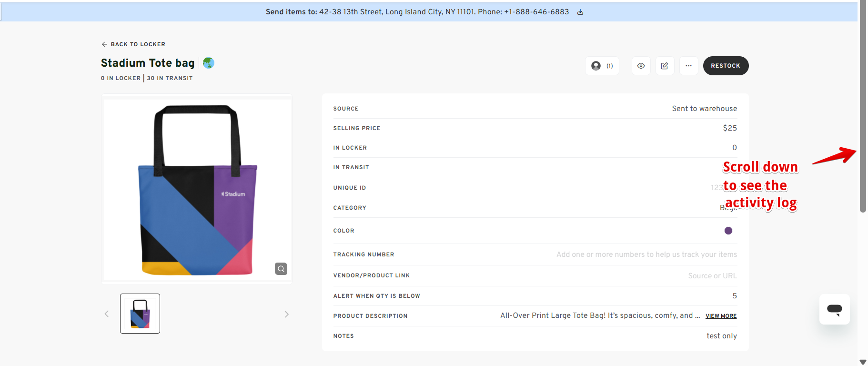Open the three-dot more options menu
Screen dimensions: 868x366
[688, 66]
